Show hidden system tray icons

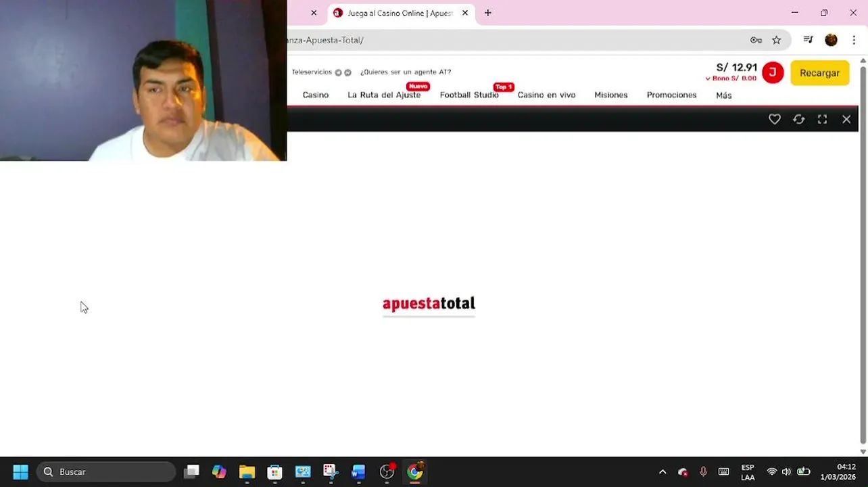pyautogui.click(x=662, y=471)
